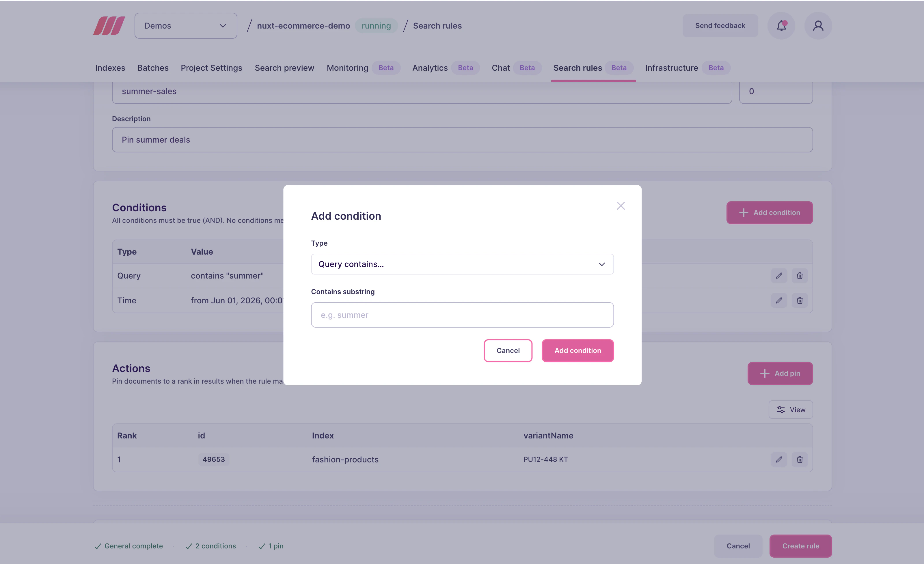Edit the Query condition pencil icon

click(x=779, y=275)
